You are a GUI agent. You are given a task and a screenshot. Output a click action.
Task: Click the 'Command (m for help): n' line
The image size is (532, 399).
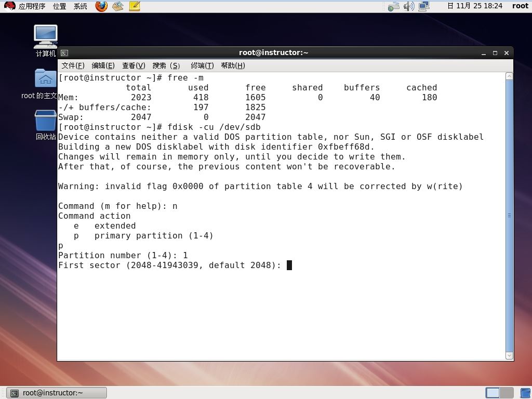coord(118,206)
